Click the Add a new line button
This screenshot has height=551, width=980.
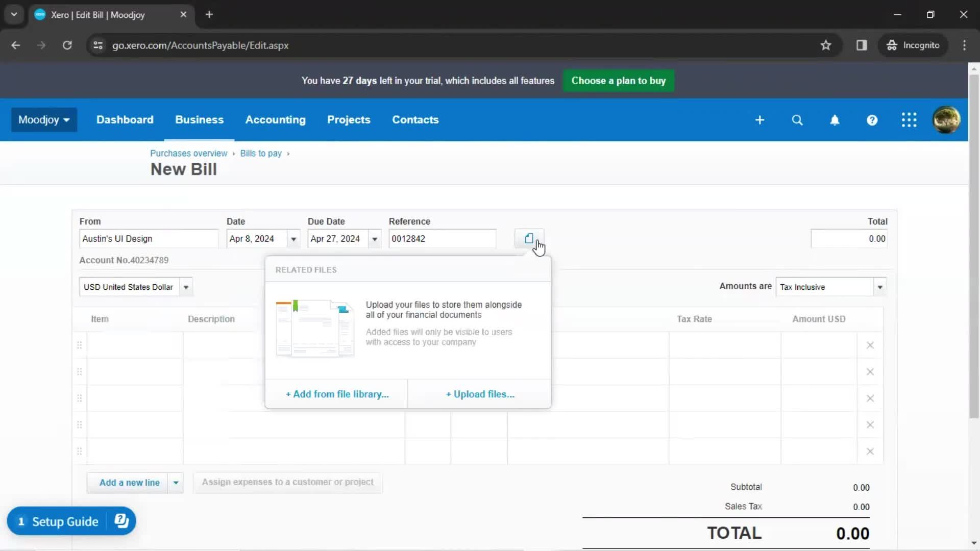pos(128,483)
